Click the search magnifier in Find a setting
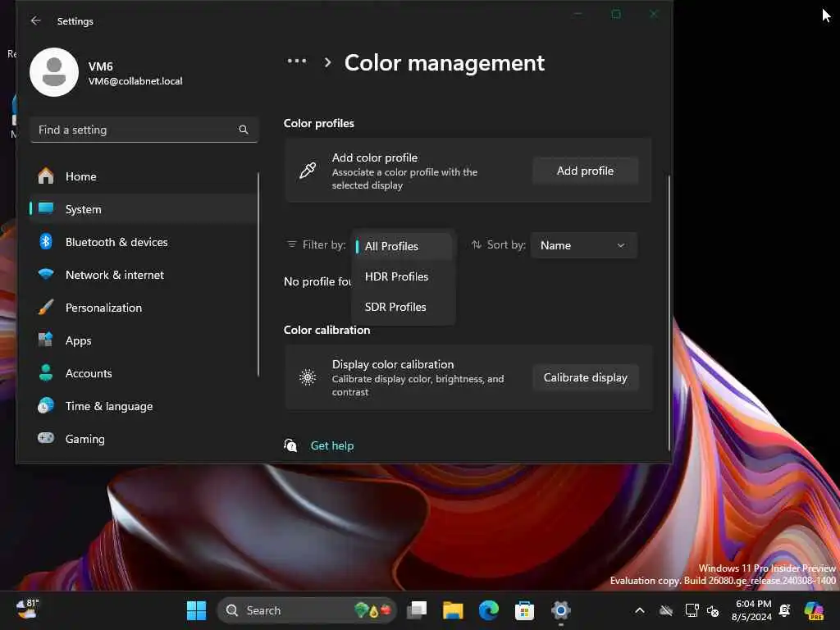840x630 pixels. (243, 130)
